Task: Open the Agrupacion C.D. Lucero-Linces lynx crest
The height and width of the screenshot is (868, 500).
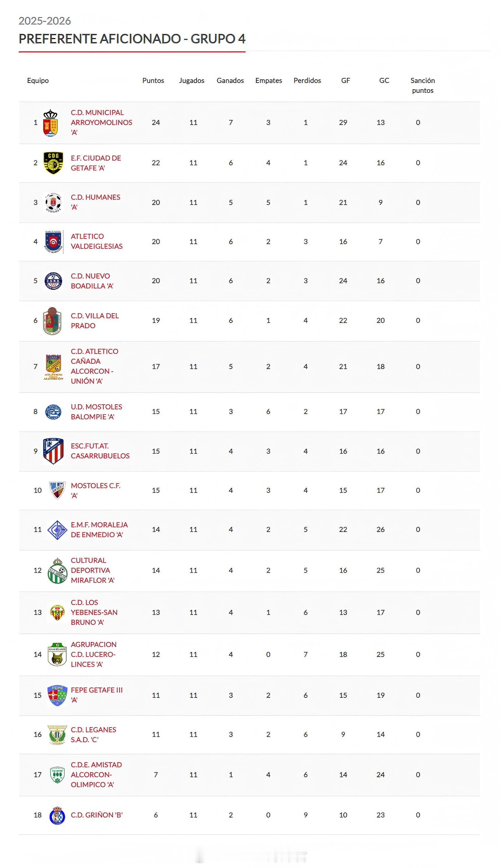Action: pyautogui.click(x=57, y=655)
